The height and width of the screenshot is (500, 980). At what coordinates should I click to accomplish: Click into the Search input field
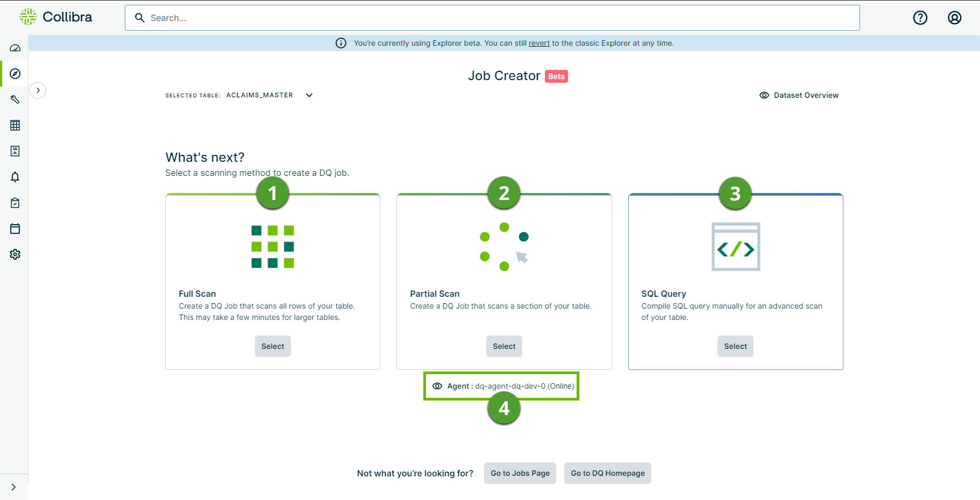tap(492, 18)
